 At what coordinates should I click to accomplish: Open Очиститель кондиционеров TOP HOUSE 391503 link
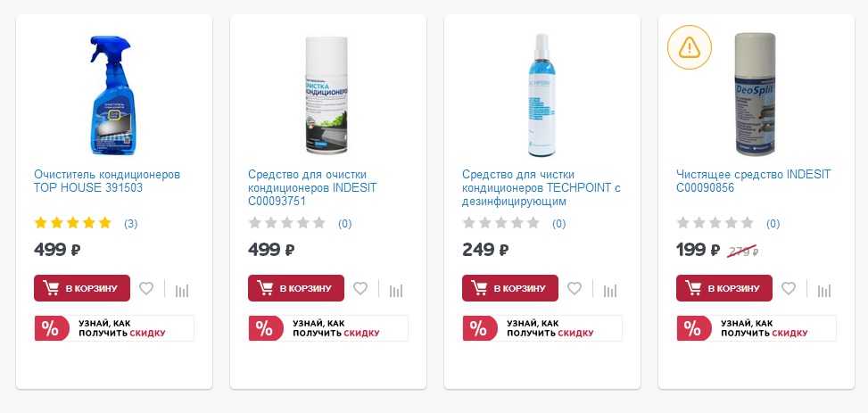pyautogui.click(x=107, y=181)
